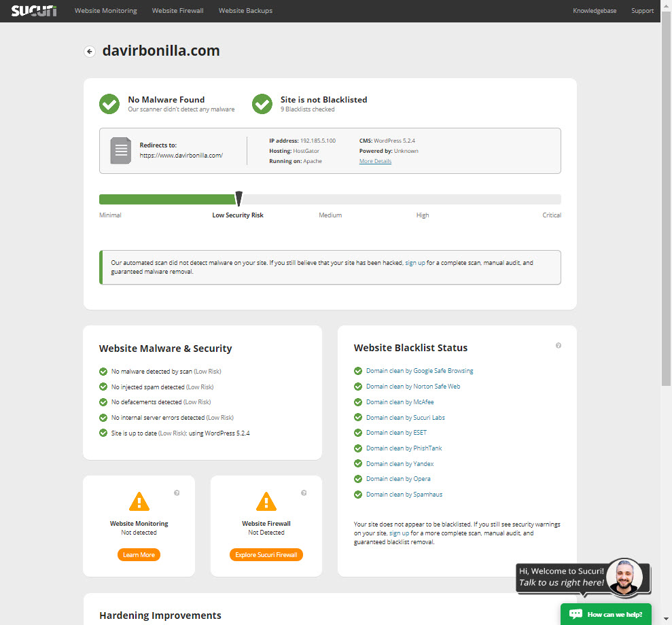The width and height of the screenshot is (672, 625).
Task: Click the back arrow beside davirbonilla.com
Action: (89, 51)
